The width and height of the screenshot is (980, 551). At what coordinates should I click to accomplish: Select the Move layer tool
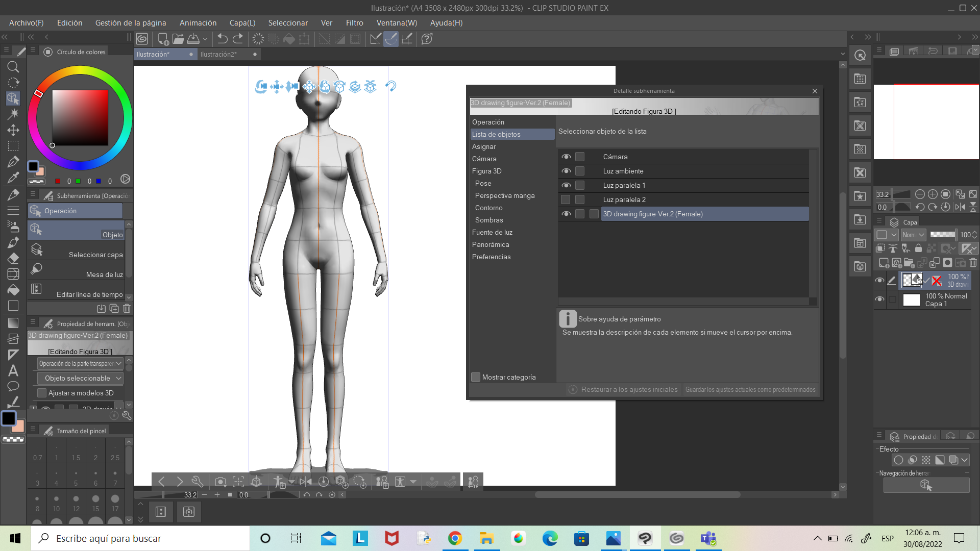point(13,130)
